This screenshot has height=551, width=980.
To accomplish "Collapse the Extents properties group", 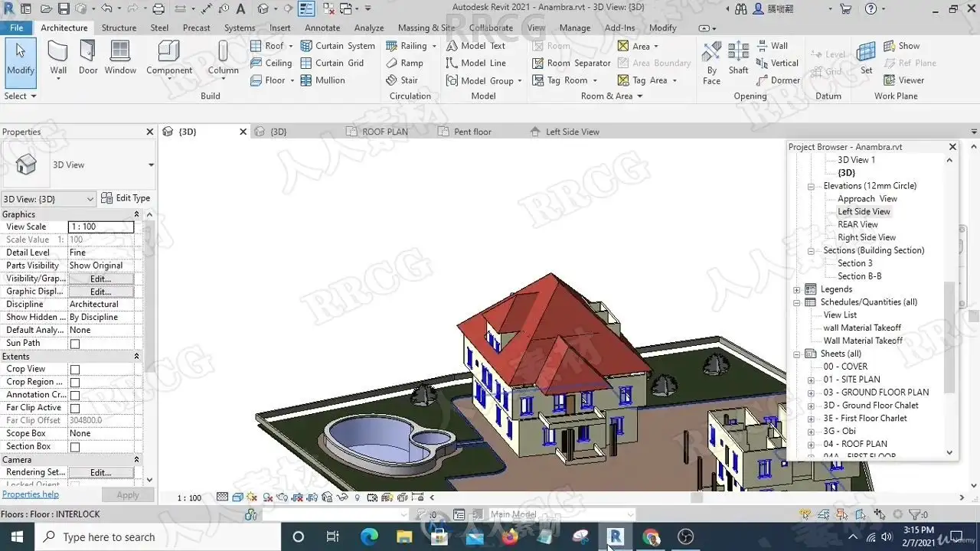I will click(137, 357).
